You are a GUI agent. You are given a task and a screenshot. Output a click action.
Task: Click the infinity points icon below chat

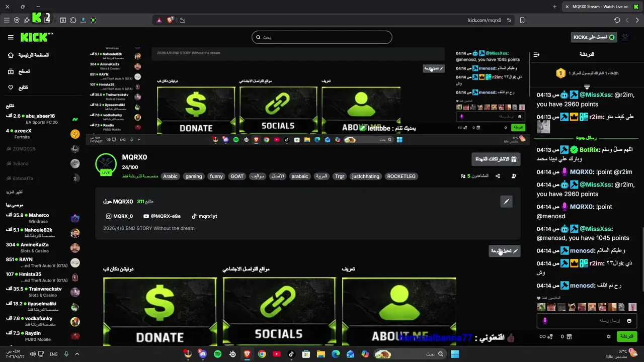click(542, 336)
